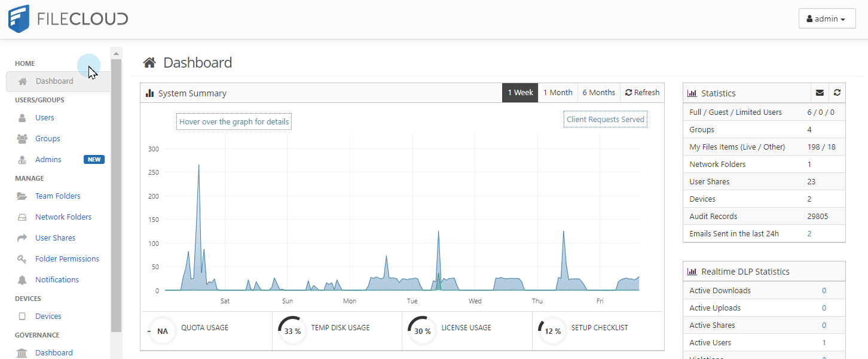Screen dimensions: 868x359
Task: Open the admin user dropdown
Action: pos(826,19)
